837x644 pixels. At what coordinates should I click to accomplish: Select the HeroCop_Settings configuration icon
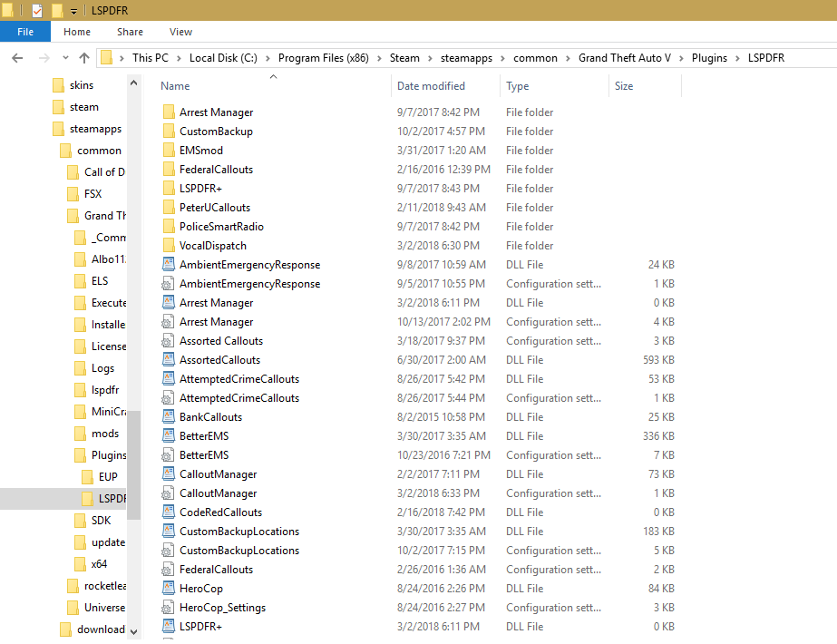168,607
